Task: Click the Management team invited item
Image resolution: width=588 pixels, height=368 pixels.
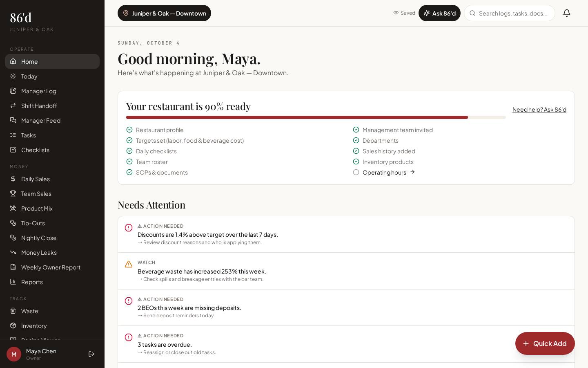Action: [x=393, y=130]
